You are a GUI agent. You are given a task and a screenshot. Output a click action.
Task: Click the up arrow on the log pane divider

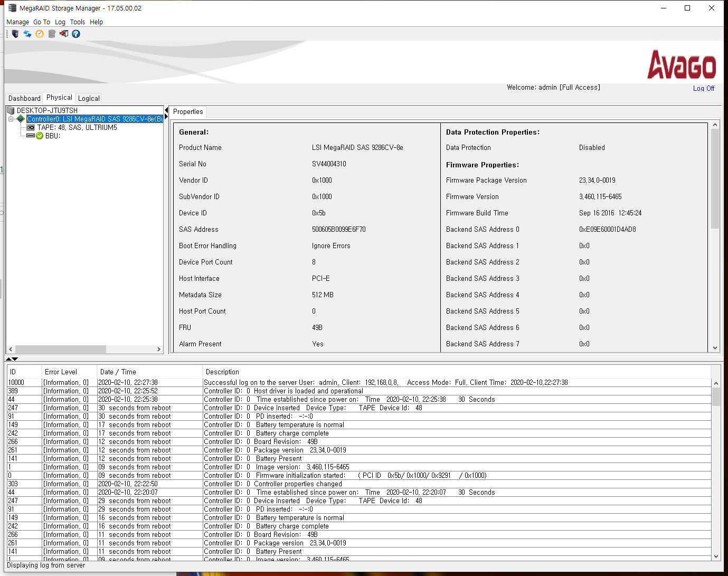(8, 359)
